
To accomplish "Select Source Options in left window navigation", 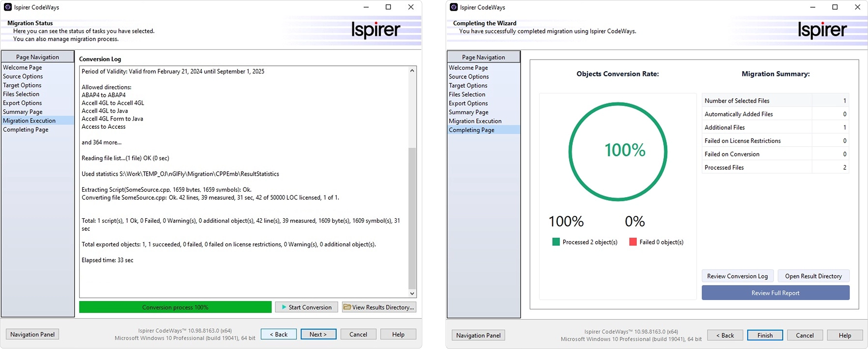I will [x=23, y=76].
